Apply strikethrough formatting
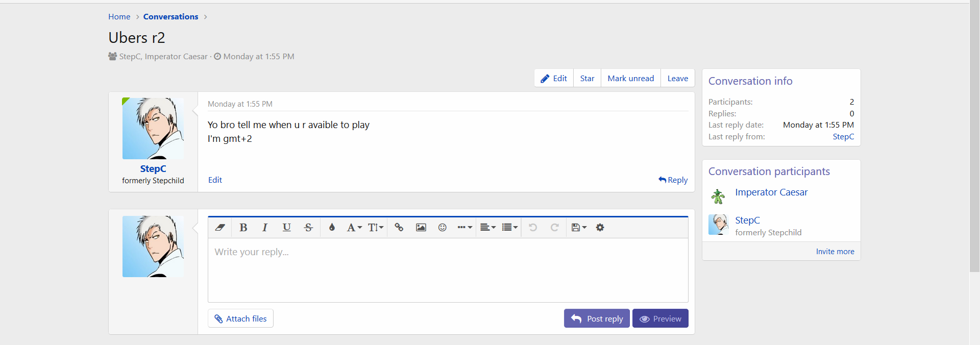 click(x=308, y=228)
